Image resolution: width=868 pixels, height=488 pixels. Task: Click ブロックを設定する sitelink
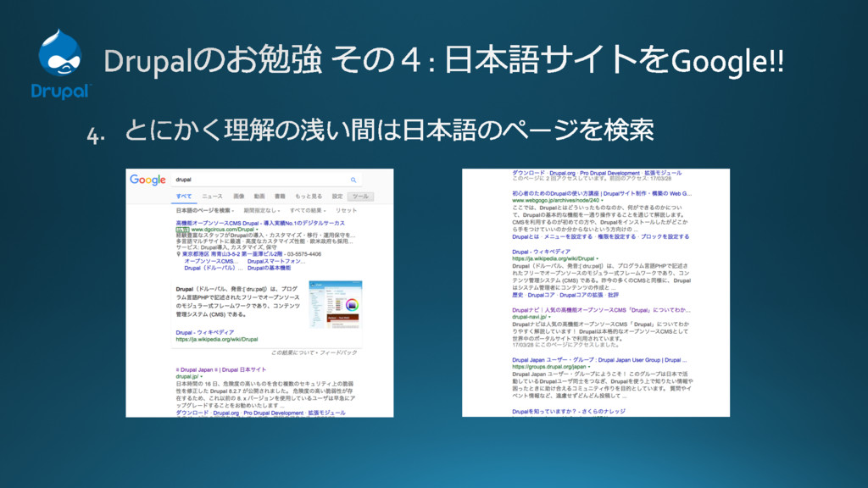coord(665,237)
